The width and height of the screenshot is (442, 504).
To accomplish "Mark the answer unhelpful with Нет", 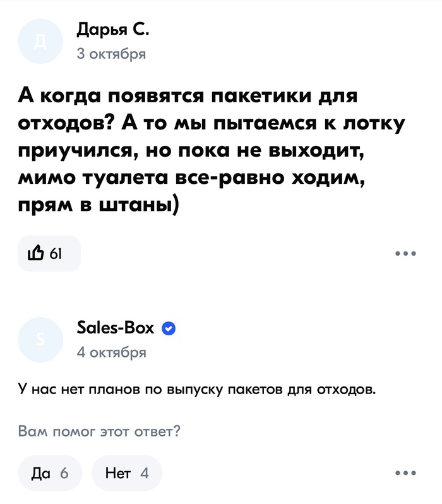I will [x=127, y=473].
